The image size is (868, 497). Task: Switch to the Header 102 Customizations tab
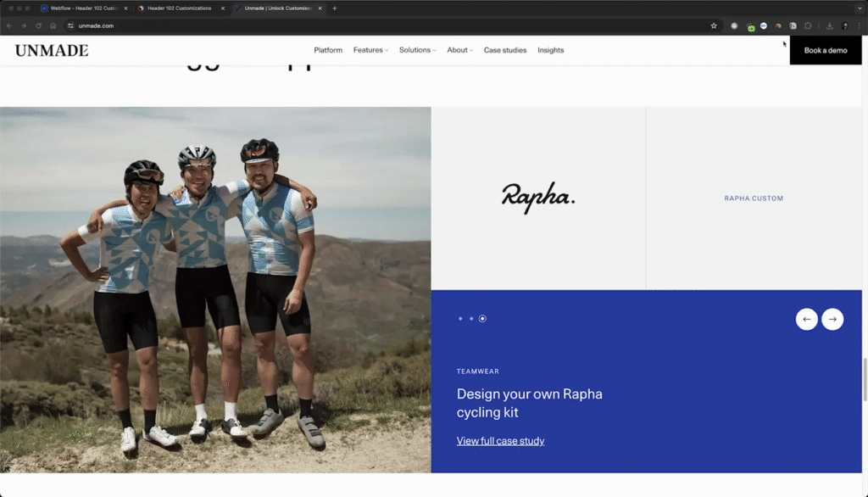tap(179, 8)
